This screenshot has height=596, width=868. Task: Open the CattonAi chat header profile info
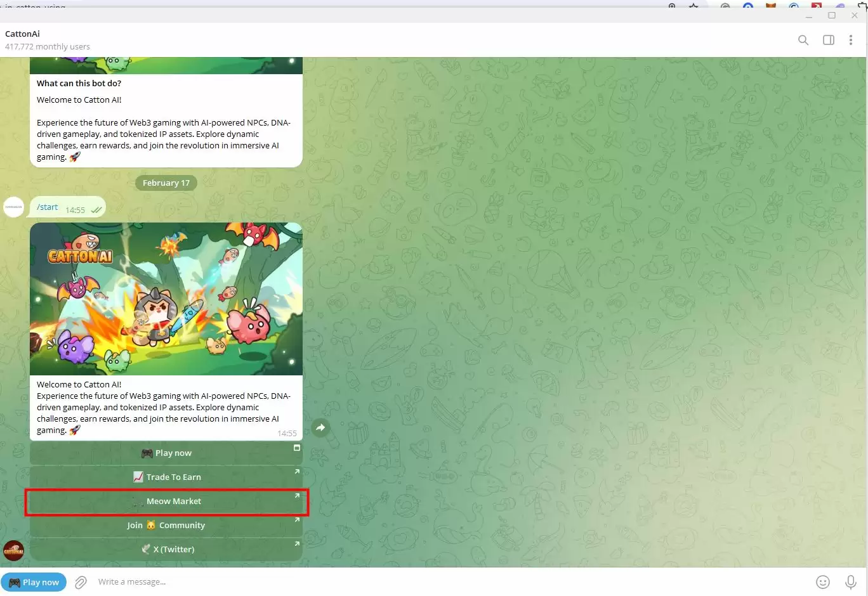click(x=48, y=40)
